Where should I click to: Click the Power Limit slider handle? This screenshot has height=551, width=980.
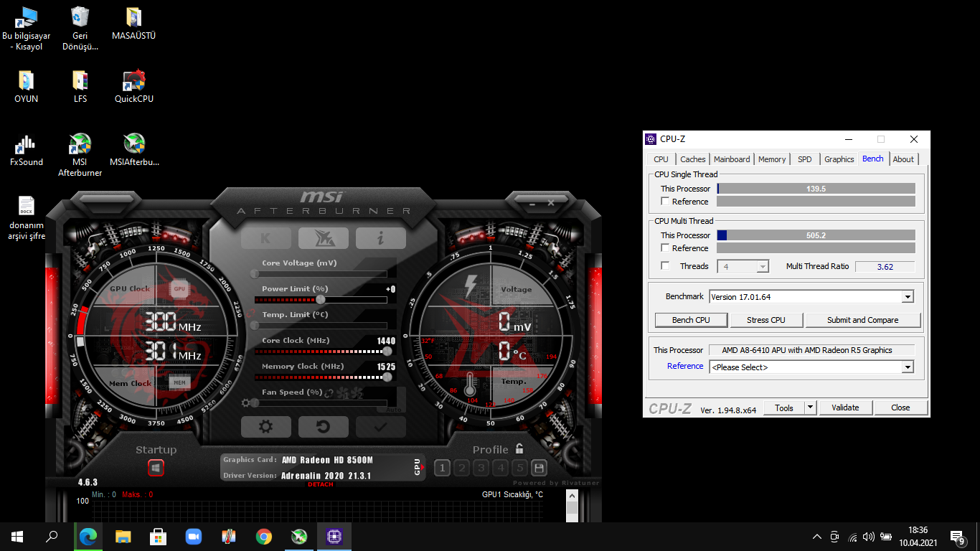click(321, 299)
